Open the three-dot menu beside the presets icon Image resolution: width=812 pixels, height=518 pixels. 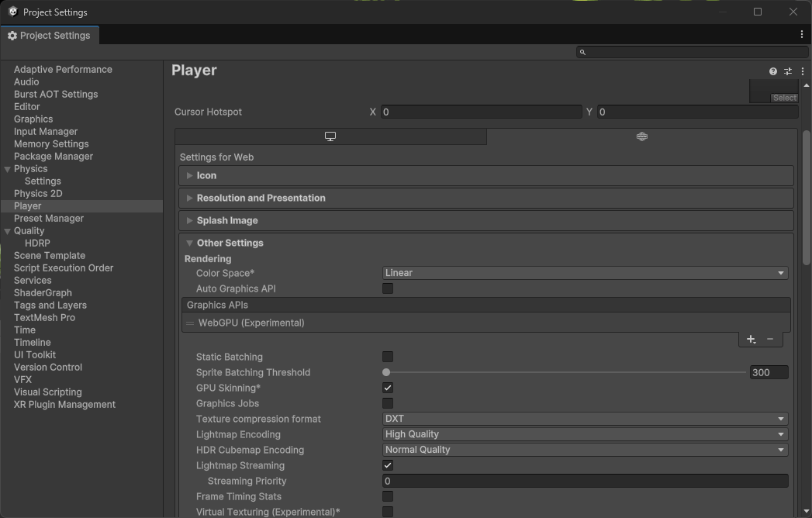click(802, 71)
